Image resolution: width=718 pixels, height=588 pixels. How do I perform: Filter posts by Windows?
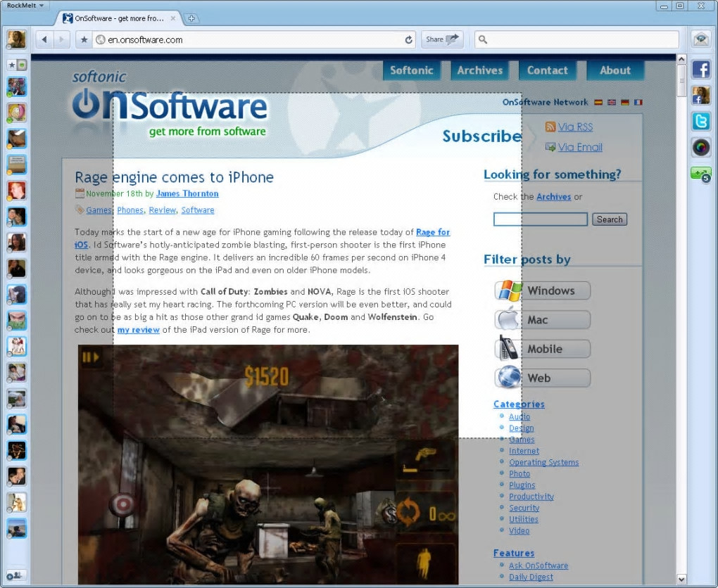pos(543,290)
